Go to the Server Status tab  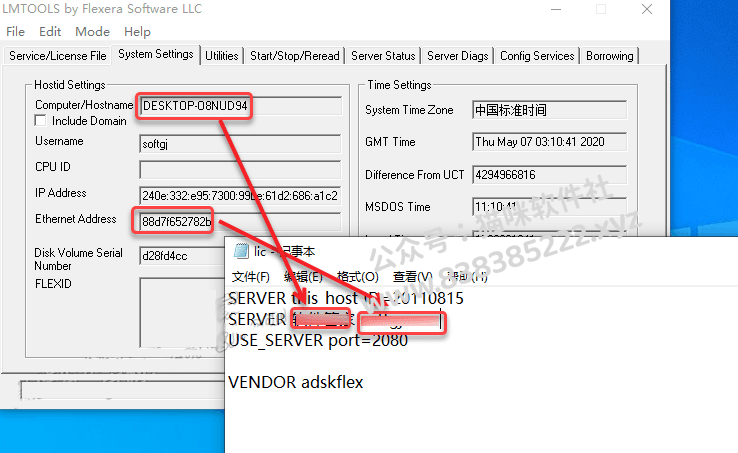[x=383, y=56]
